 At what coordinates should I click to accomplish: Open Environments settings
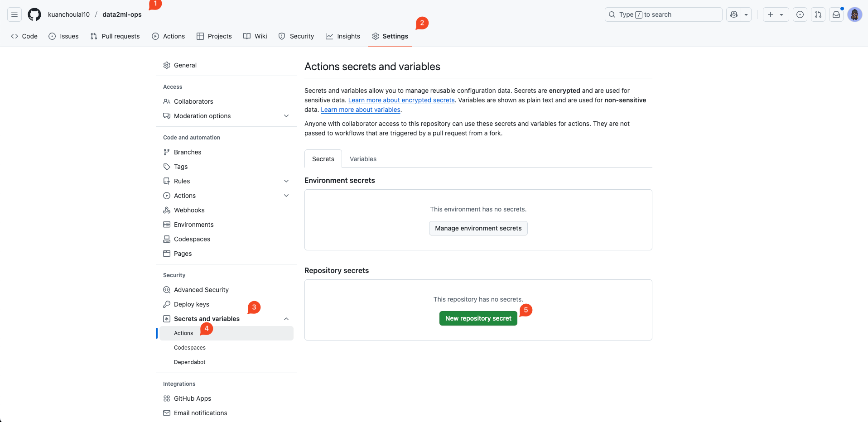click(227, 225)
